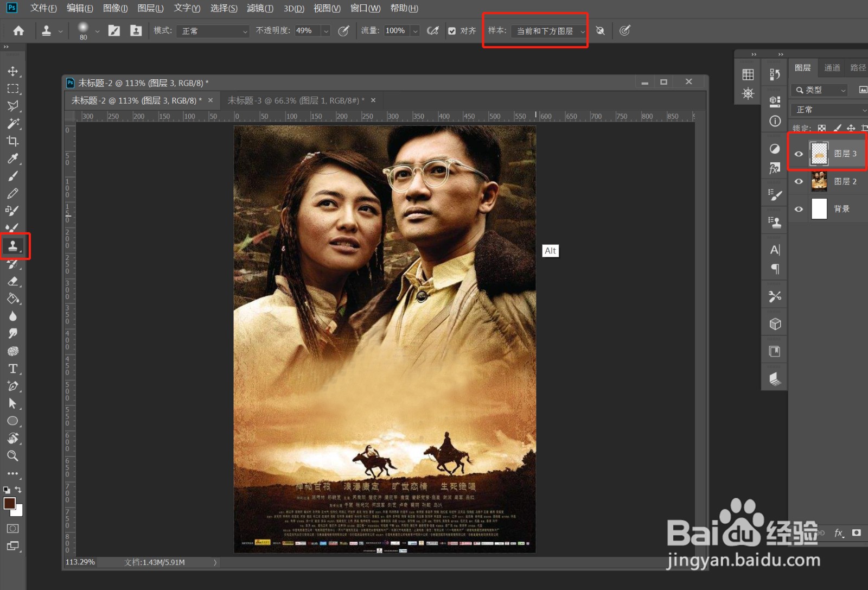Toggle the Aligned (对齐) checkbox
The height and width of the screenshot is (590, 868).
(x=452, y=31)
